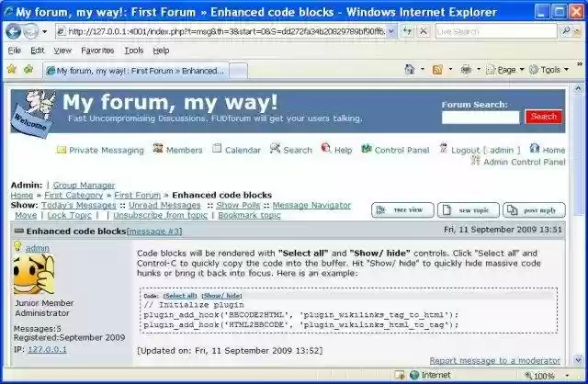The width and height of the screenshot is (588, 384).
Task: Open the Members link
Action: coord(184,151)
